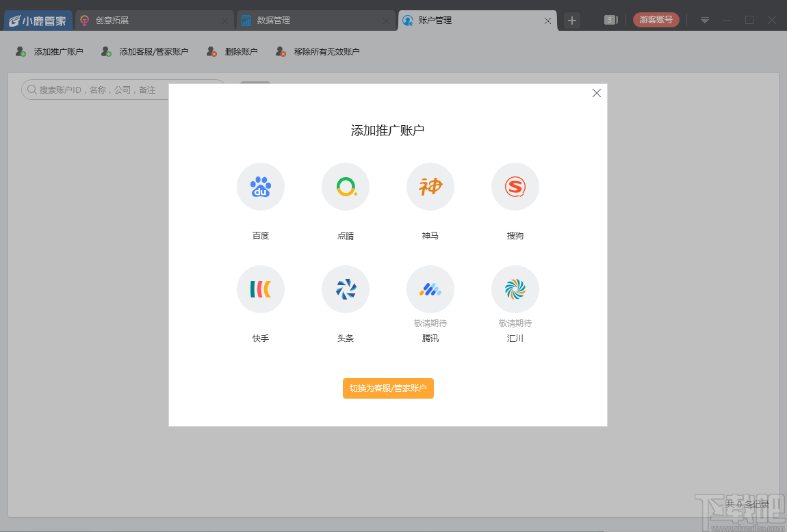Choose the 点睛 account platform
This screenshot has height=532, width=787.
(x=345, y=187)
